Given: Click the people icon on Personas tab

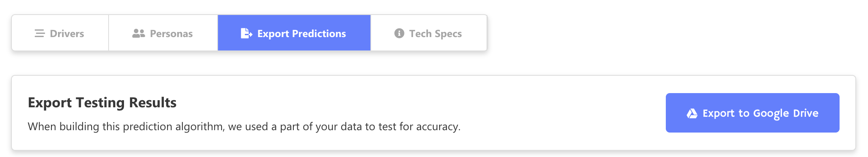Looking at the screenshot, I should click(139, 34).
